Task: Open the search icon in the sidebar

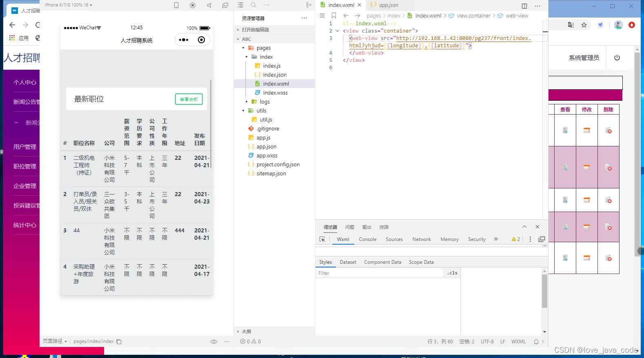Action: pos(253,5)
